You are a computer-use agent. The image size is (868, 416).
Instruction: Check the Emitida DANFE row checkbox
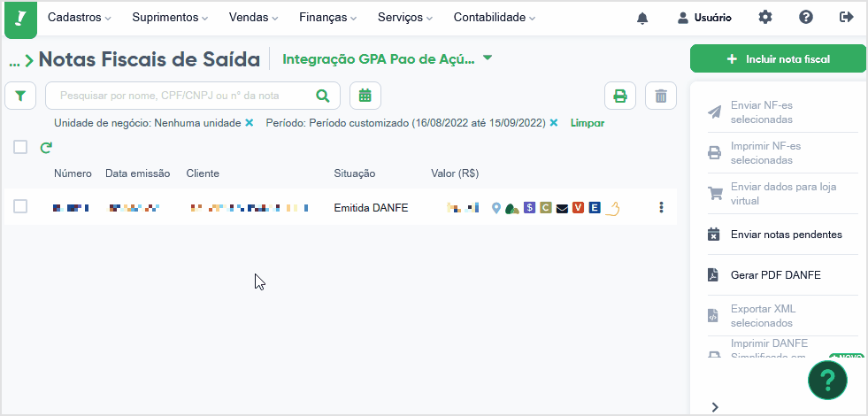tap(20, 206)
